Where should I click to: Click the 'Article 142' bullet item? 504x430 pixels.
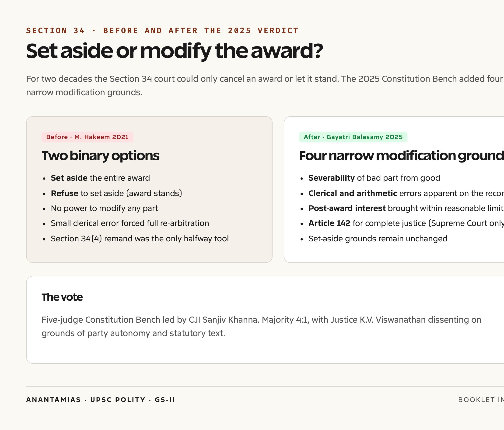[406, 223]
